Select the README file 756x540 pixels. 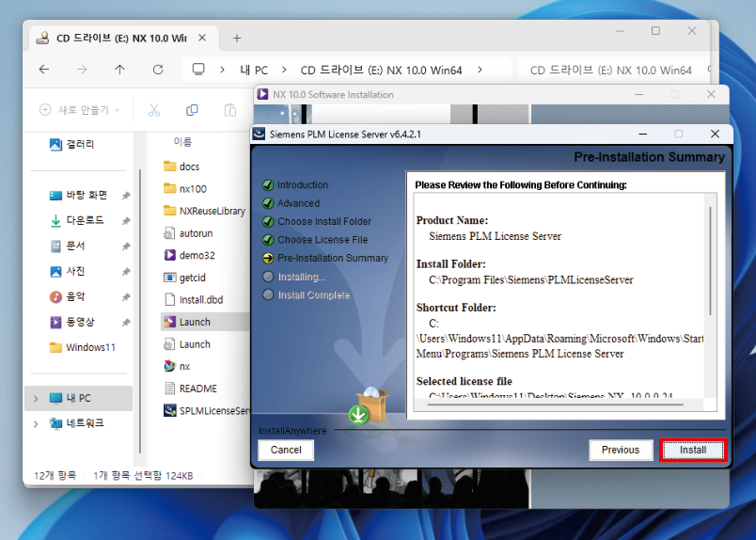pyautogui.click(x=190, y=389)
